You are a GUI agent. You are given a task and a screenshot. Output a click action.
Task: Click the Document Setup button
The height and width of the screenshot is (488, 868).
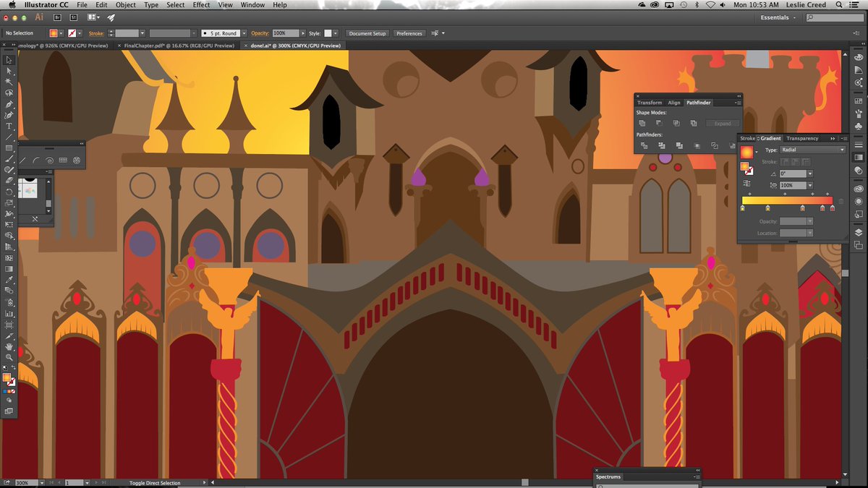point(368,33)
